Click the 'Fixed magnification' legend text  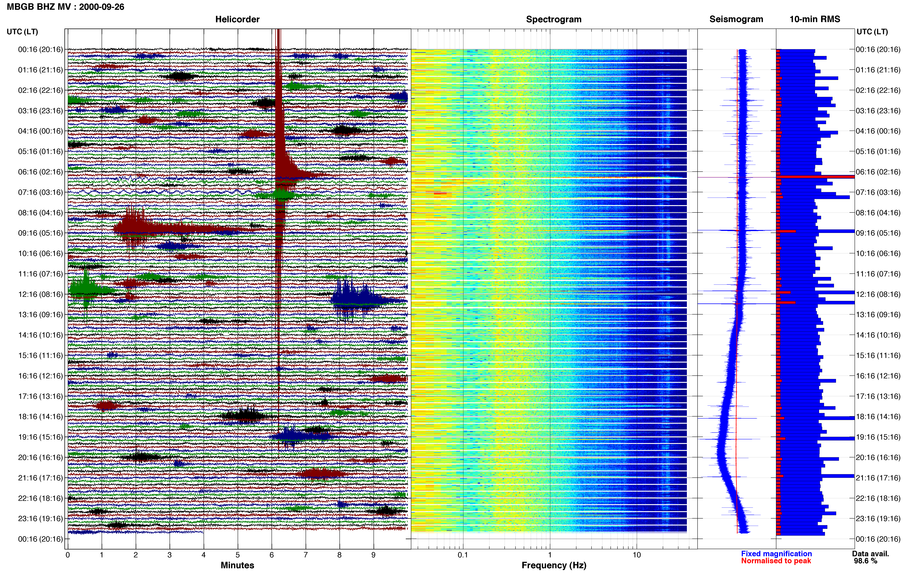point(777,554)
